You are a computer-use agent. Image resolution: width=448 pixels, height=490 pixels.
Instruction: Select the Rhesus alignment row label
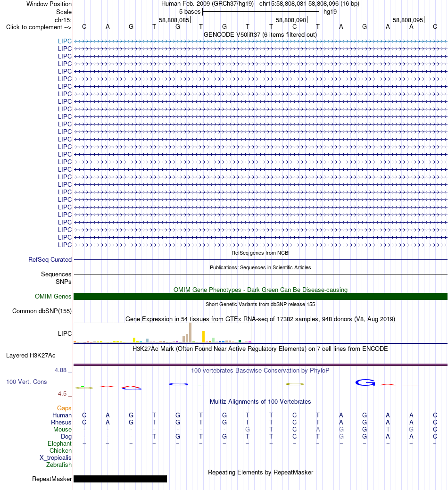coord(61,423)
